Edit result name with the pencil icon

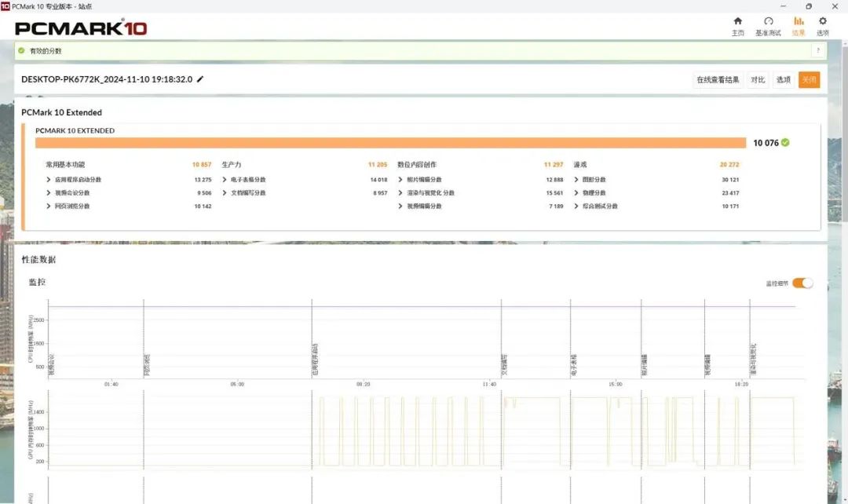(x=200, y=79)
